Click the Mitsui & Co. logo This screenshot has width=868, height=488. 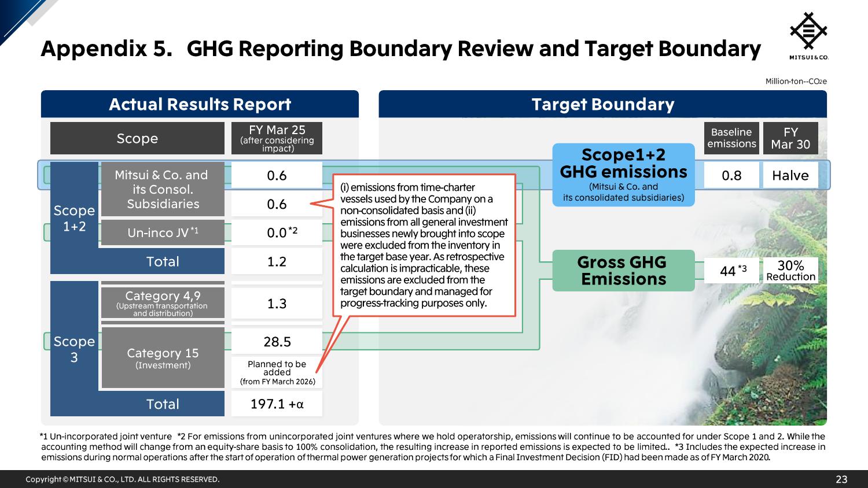(x=808, y=36)
